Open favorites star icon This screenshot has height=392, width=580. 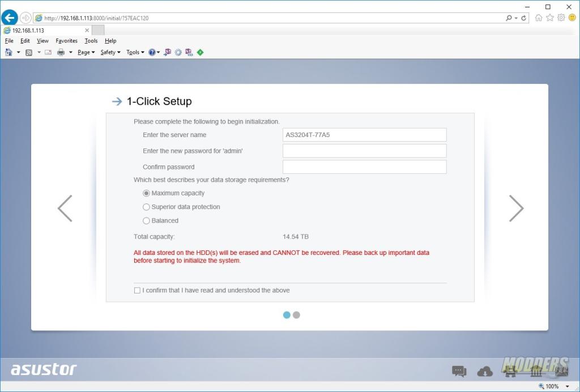[550, 18]
